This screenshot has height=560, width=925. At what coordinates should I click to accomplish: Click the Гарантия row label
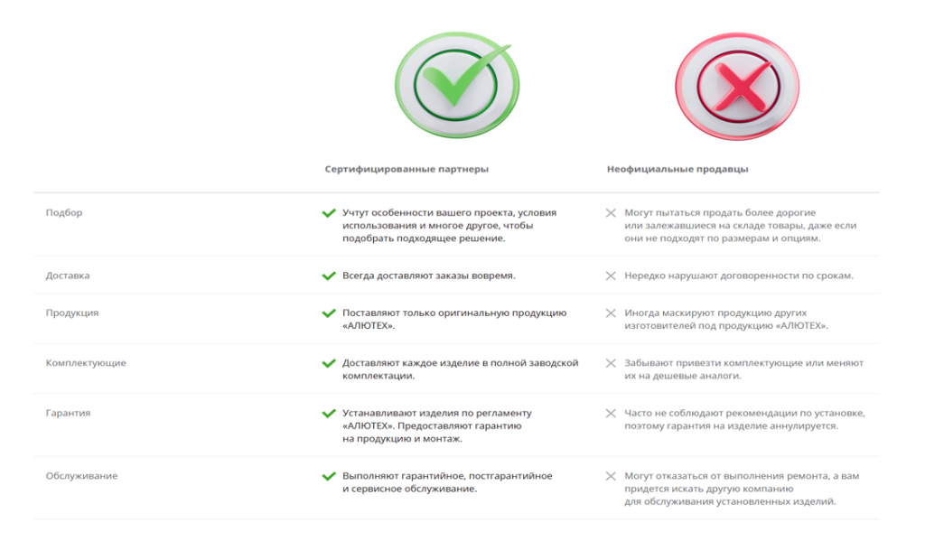[69, 413]
